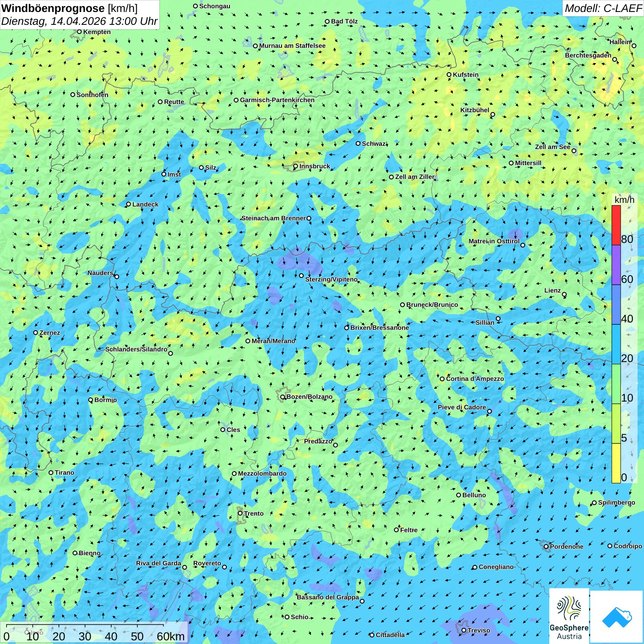Click the 60km scale bar label
The height and width of the screenshot is (644, 644).
(x=171, y=636)
